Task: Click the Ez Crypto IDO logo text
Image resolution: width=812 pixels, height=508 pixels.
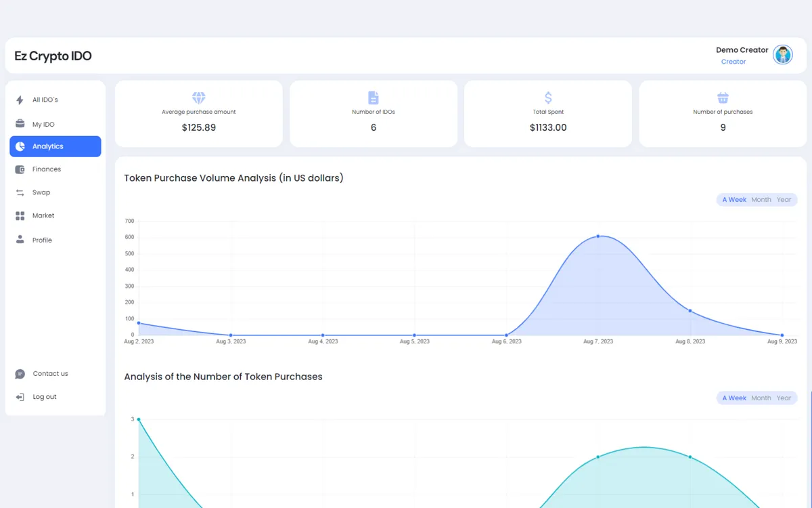Action: coord(53,56)
